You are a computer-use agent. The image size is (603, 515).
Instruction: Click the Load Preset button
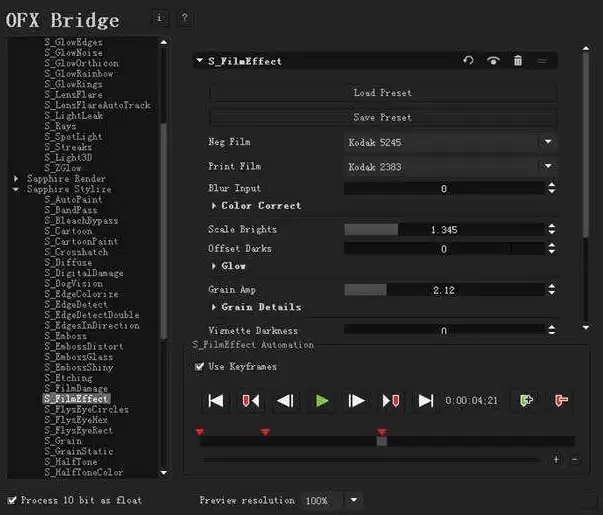[383, 93]
